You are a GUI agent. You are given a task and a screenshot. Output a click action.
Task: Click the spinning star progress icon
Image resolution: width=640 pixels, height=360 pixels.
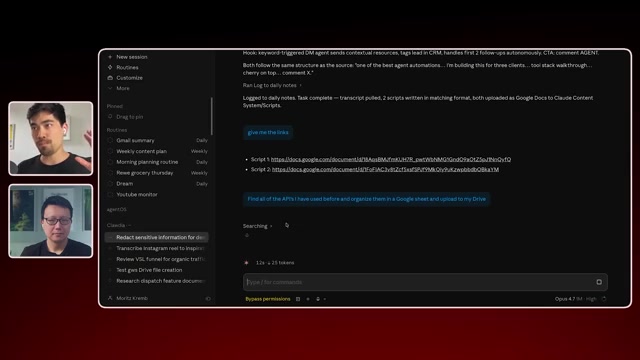click(x=246, y=263)
